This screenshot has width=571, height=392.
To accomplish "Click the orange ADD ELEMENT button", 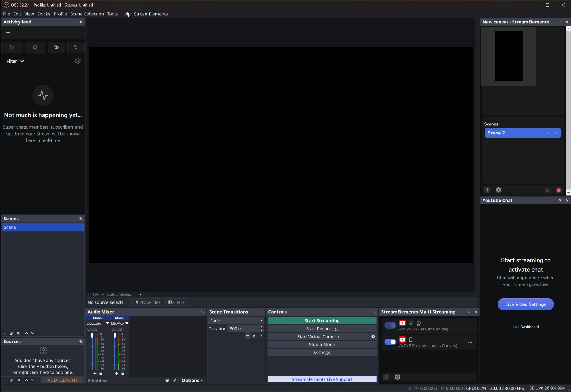I will click(62, 380).
